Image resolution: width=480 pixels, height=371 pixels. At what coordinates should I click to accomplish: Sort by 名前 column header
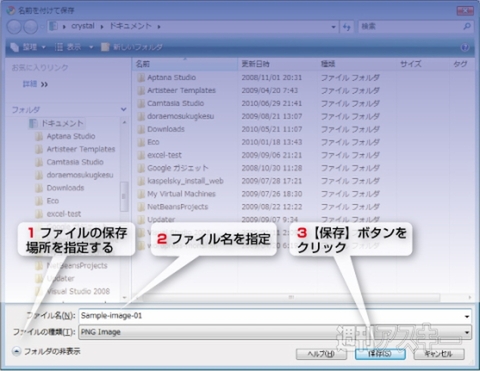coord(185,64)
